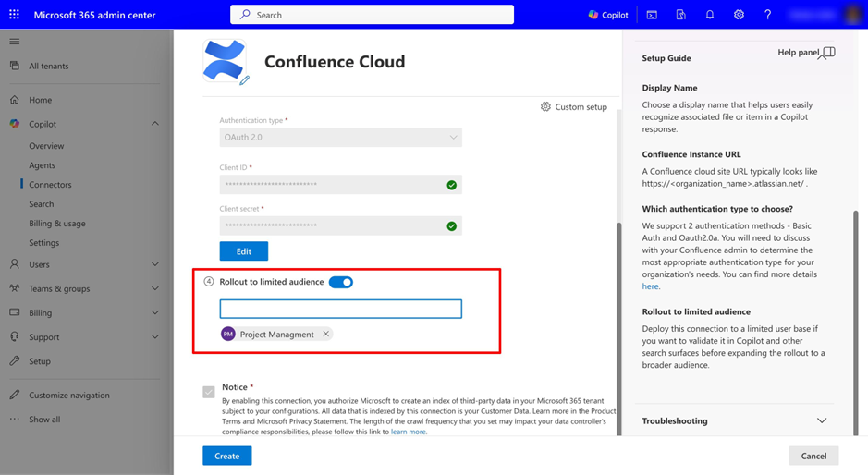Expand the Support navigation section

155,336
